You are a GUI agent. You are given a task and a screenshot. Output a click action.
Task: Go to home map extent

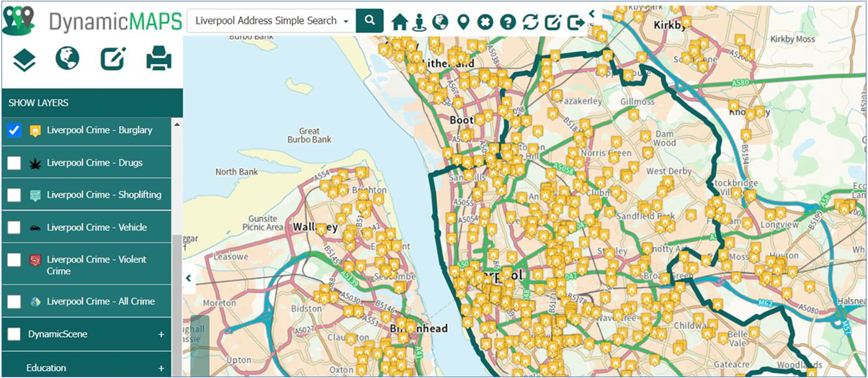click(x=400, y=22)
